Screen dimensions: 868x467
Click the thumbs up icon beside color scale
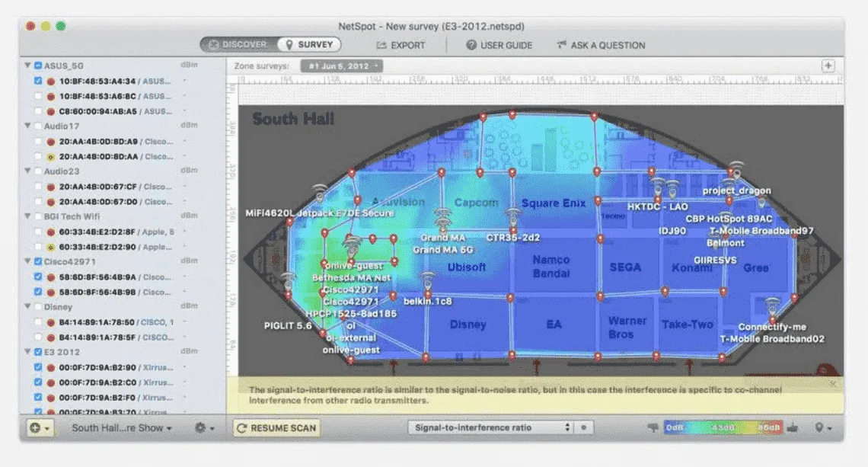(793, 427)
